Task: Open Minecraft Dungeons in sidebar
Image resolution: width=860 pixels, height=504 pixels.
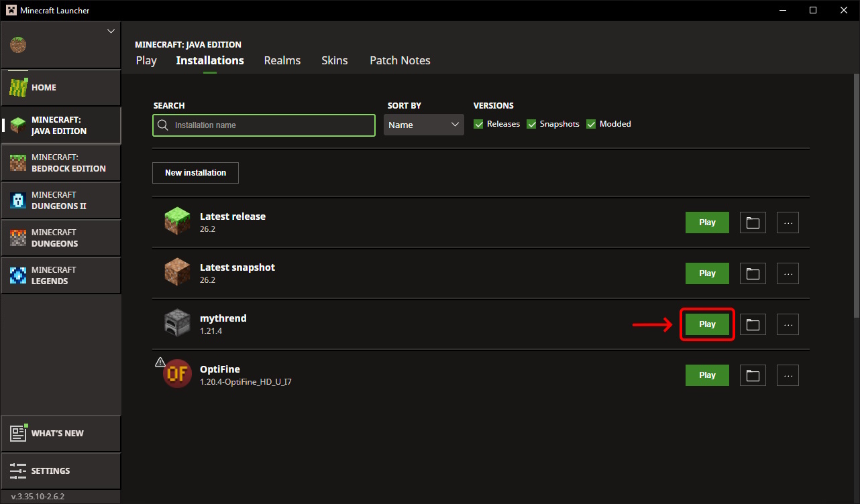Action: [x=60, y=238]
